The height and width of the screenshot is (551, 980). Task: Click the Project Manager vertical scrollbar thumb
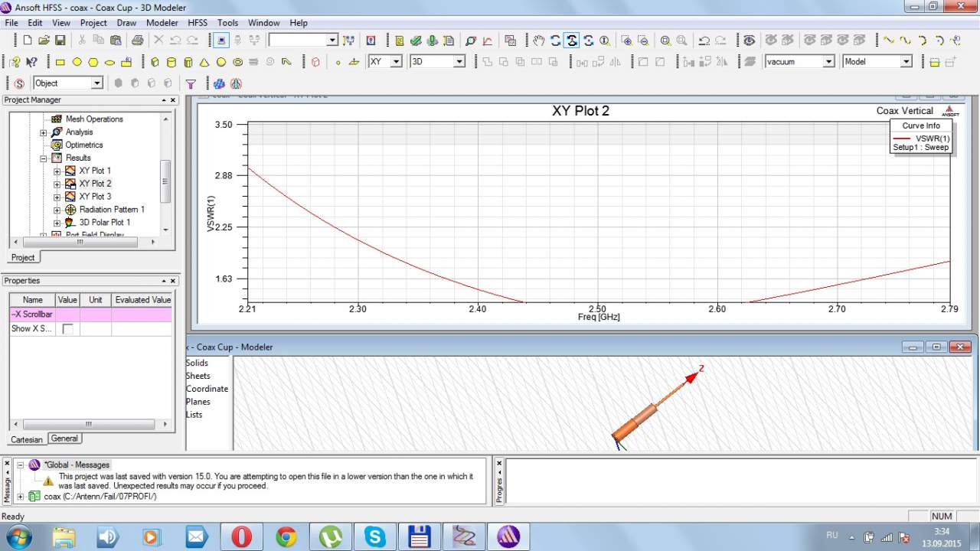pos(165,181)
